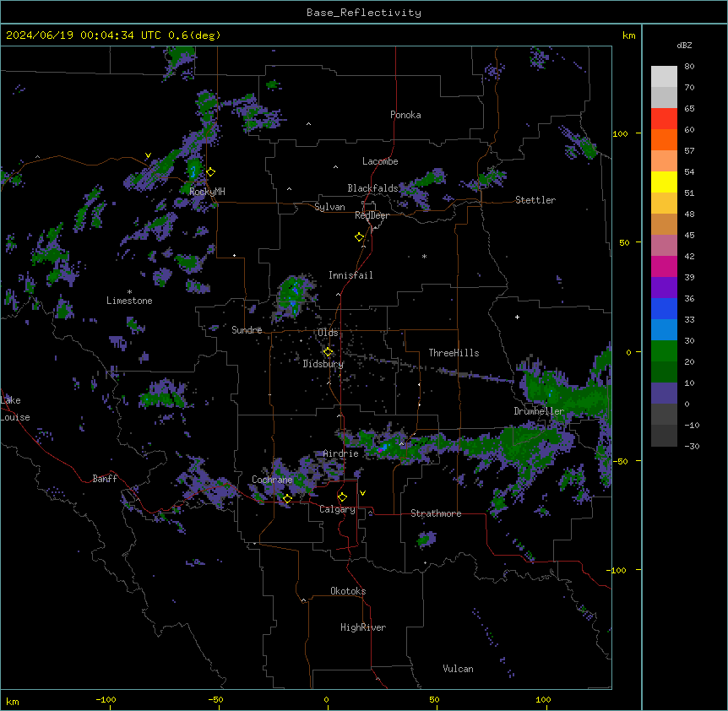
Task: Click the bottom axis 0 km tick label
Action: [x=326, y=699]
